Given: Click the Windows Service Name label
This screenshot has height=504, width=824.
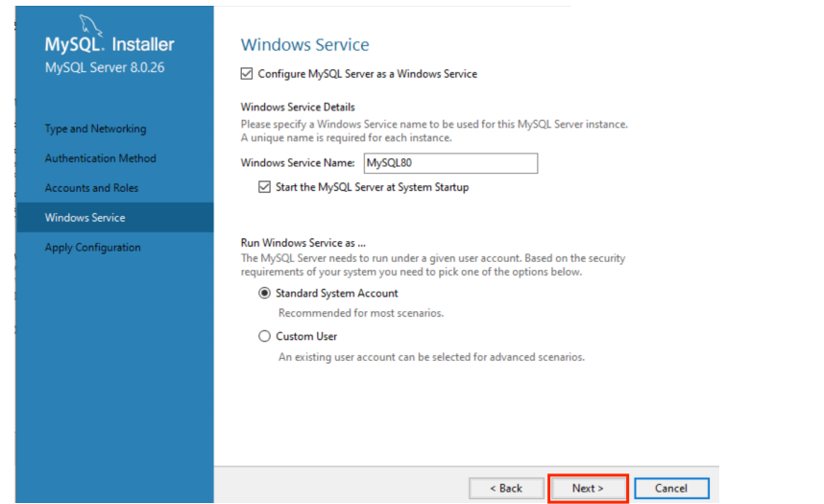Looking at the screenshot, I should pos(298,163).
